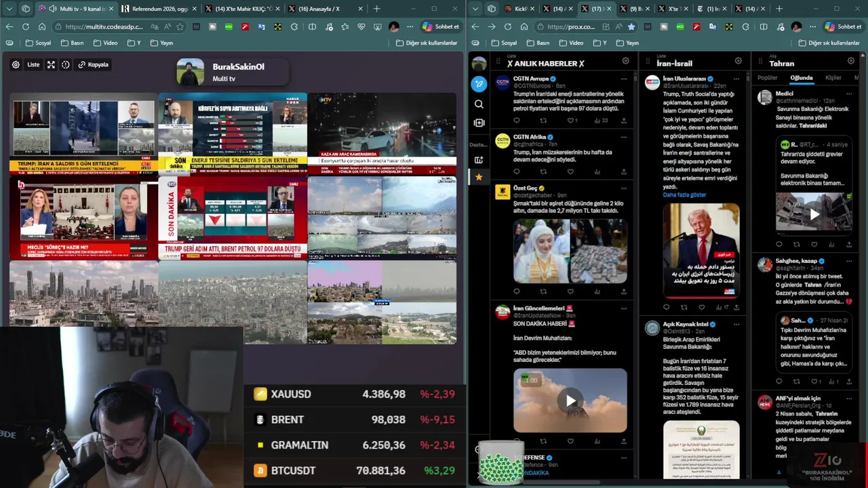Share the CGTN Avrupa post

point(623,121)
